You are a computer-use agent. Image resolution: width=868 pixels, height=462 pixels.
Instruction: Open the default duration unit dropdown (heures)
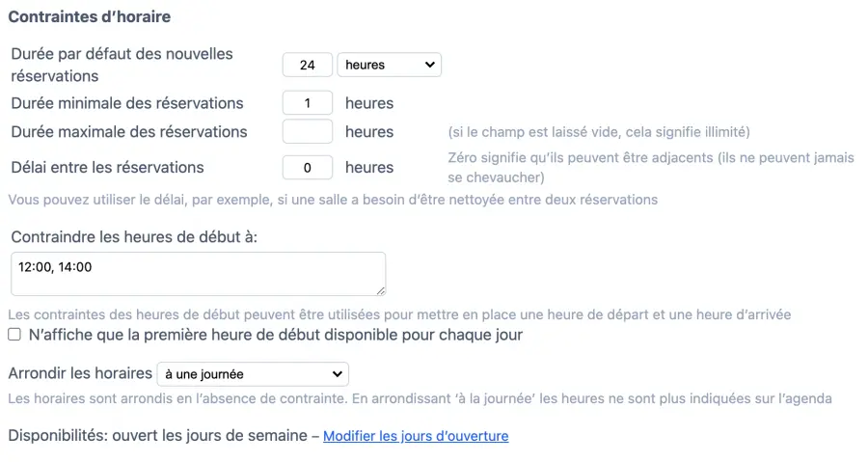point(389,65)
